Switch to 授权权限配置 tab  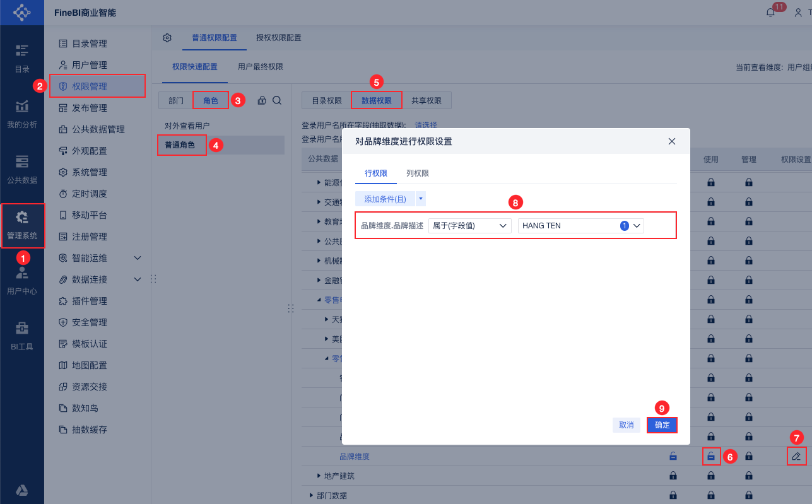tap(279, 38)
